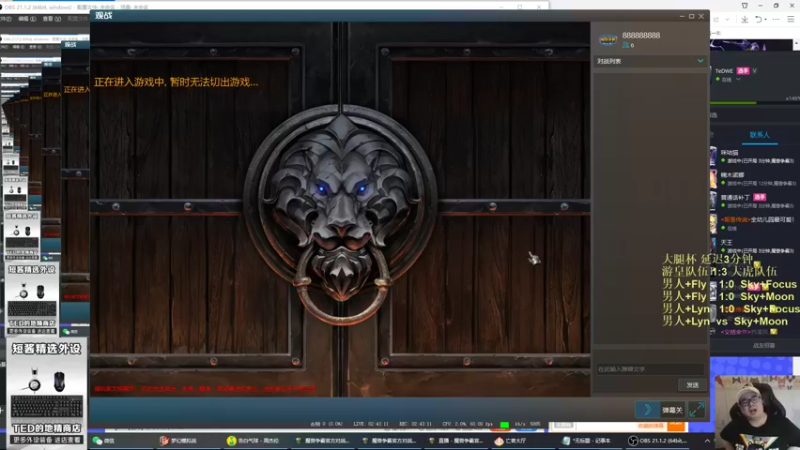Click the fullscreen expand arrows icon
The image size is (800, 450).
696,410
